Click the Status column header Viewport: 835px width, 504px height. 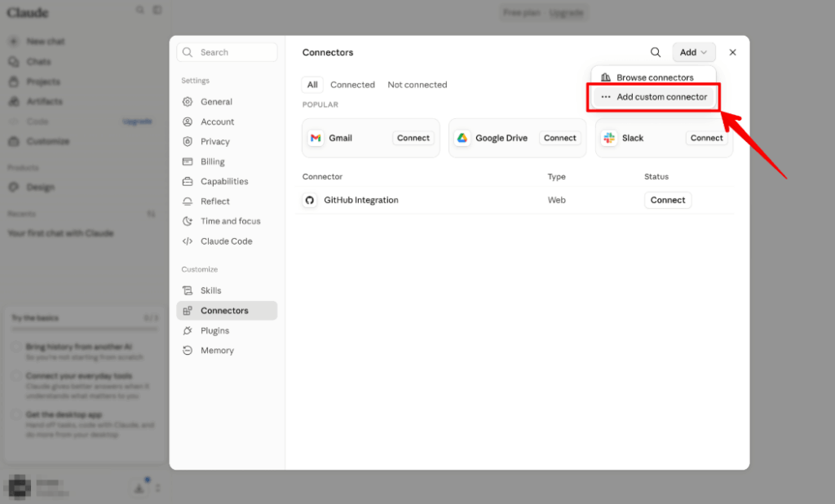tap(656, 177)
